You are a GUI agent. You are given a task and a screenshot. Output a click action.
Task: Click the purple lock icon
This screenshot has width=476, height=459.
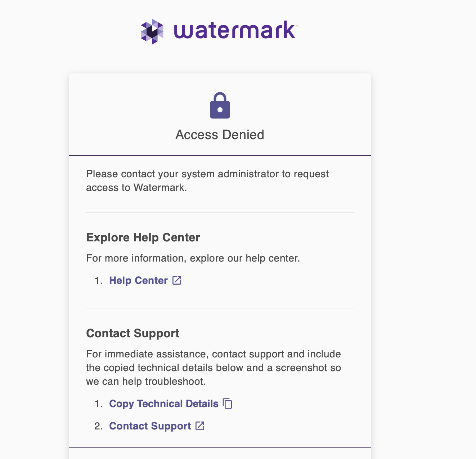tap(220, 106)
